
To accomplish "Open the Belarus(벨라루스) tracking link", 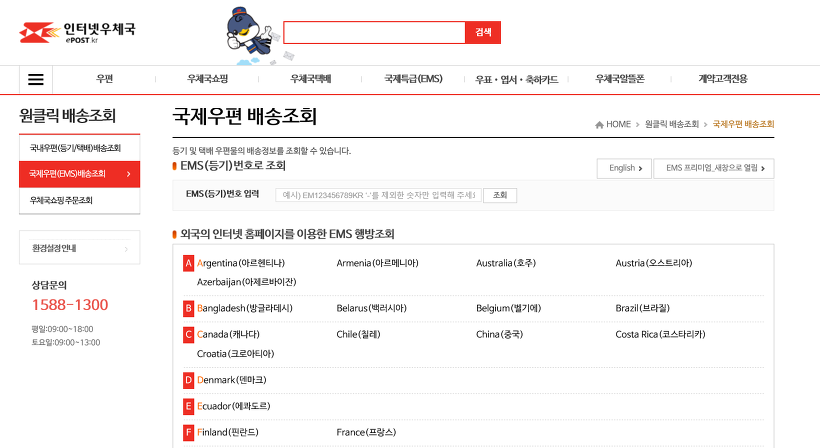I will [x=371, y=308].
